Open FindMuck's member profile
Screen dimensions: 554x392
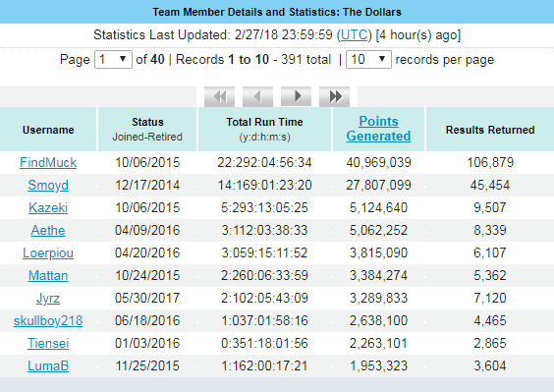click(48, 163)
